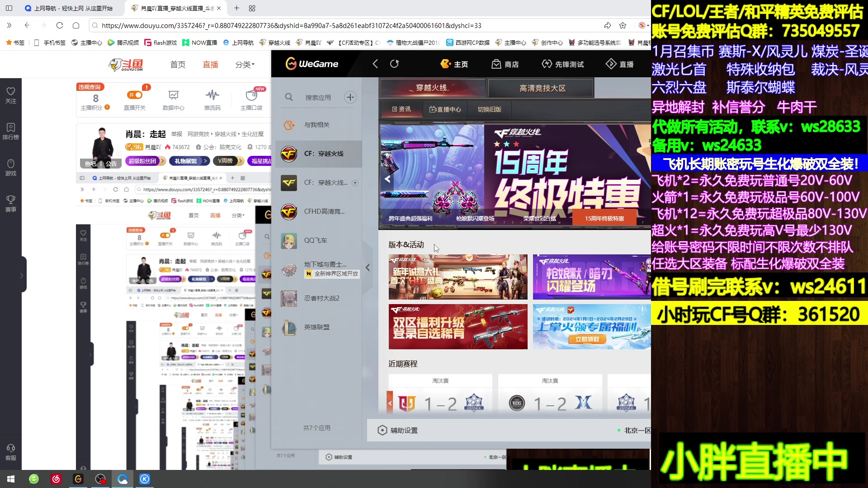Open the 直播中心 sub-tab in WeGame
The width and height of the screenshot is (868, 488).
pos(445,109)
